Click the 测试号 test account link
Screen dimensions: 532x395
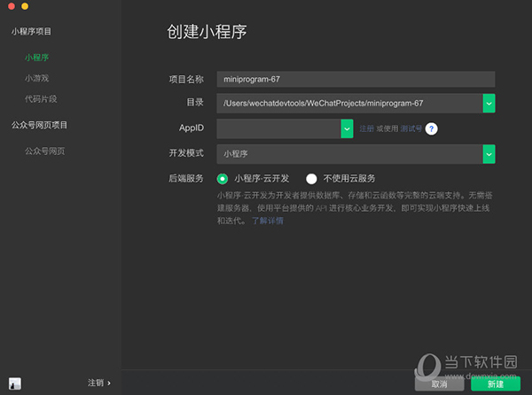tap(411, 128)
